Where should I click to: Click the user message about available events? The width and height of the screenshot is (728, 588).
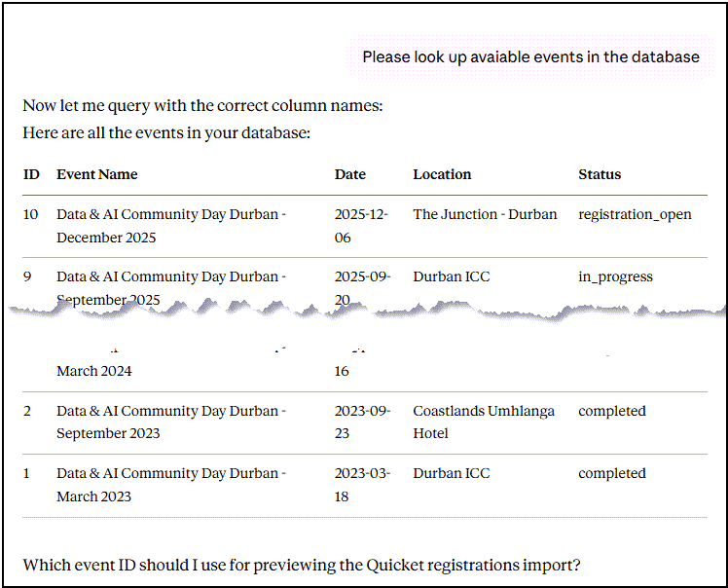[x=530, y=56]
